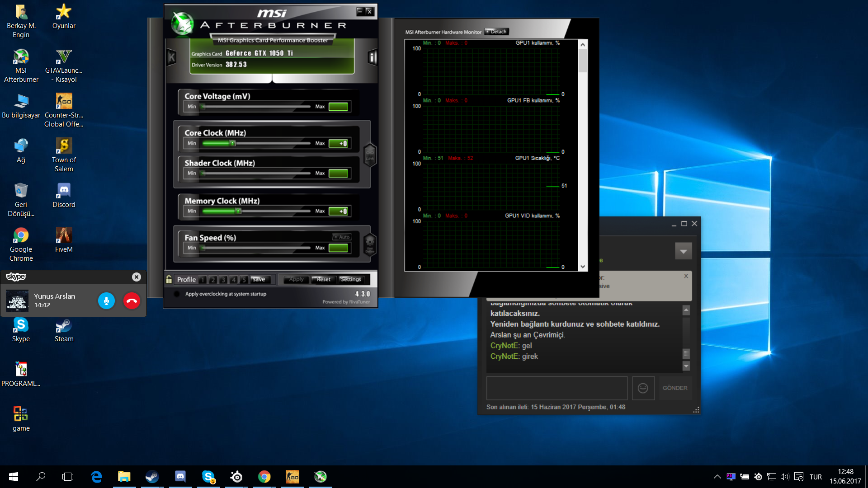Open Afterburner Settings
This screenshot has height=488, width=868.
pos(351,279)
